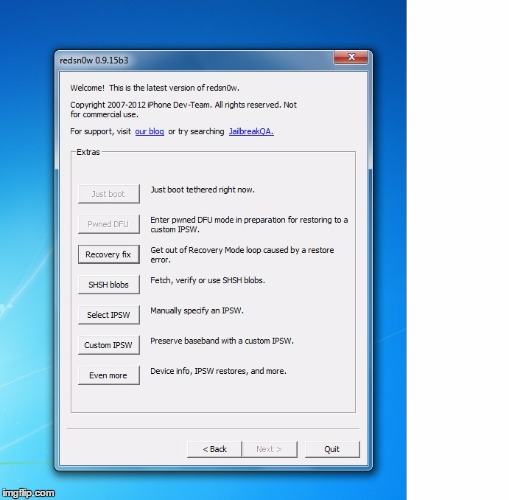This screenshot has height=500, width=509.
Task: Click the disabled Next > button
Action: pyautogui.click(x=269, y=449)
